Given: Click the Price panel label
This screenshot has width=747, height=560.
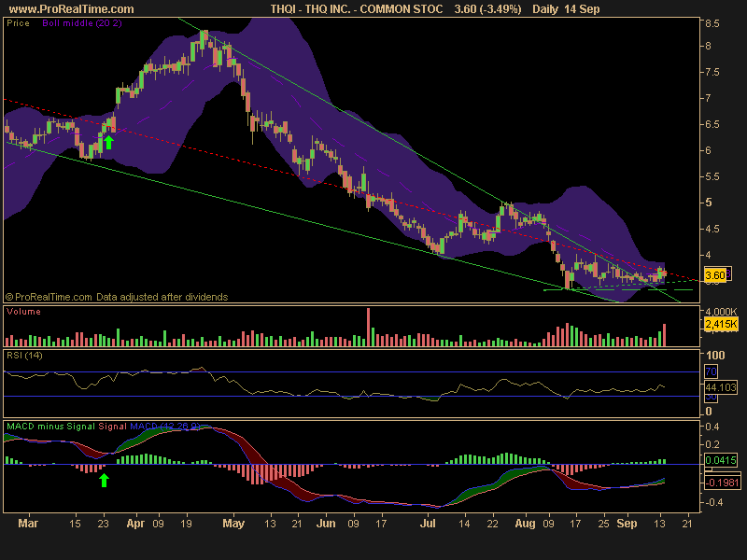Looking at the screenshot, I should click(x=18, y=22).
